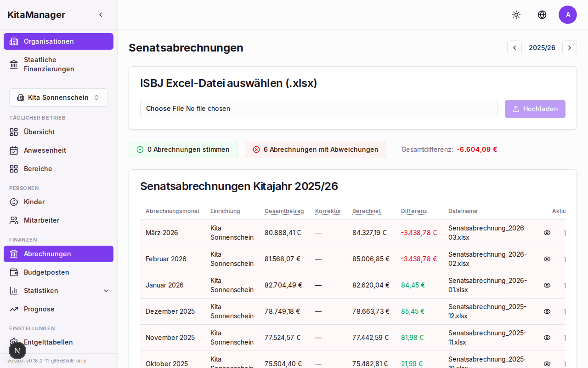Go to the previous Kitajahr

point(514,48)
